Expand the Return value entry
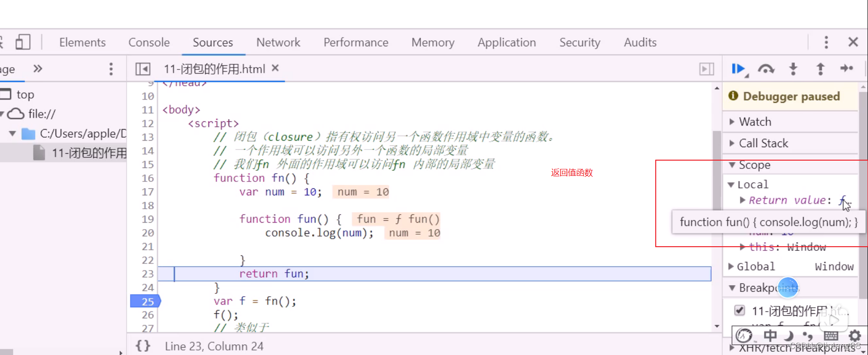 pos(743,200)
